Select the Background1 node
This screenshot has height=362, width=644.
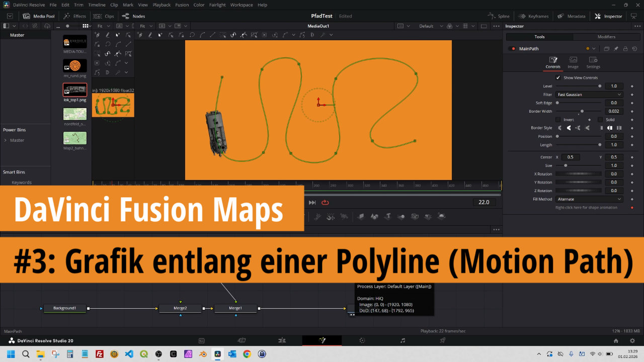click(x=64, y=308)
